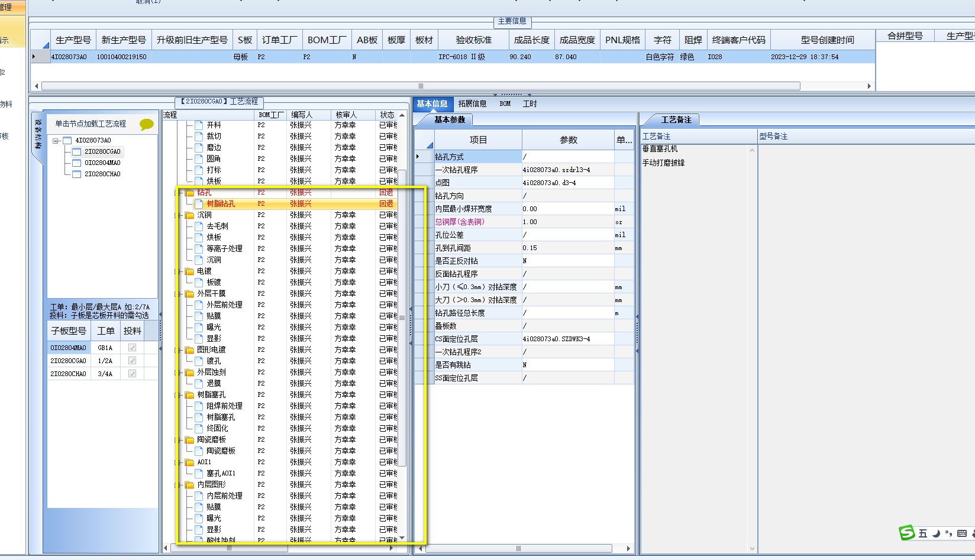975x560 pixels.
Task: Click the window icon beside 4I028073A0
Action: pos(67,141)
